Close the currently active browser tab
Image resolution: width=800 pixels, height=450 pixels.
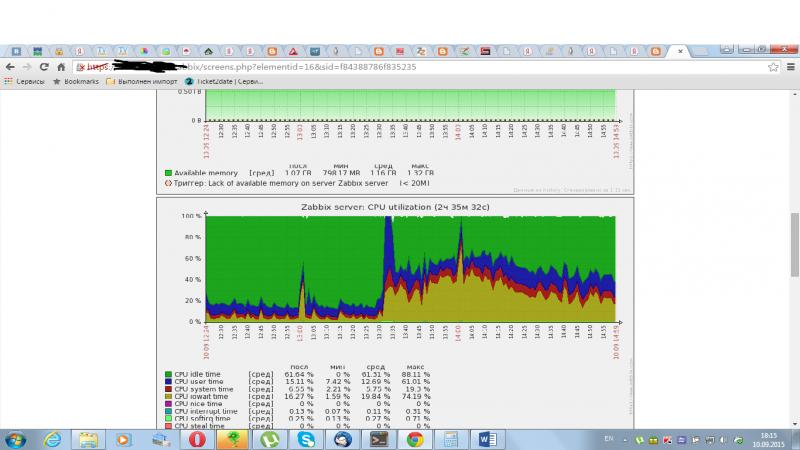(x=681, y=50)
